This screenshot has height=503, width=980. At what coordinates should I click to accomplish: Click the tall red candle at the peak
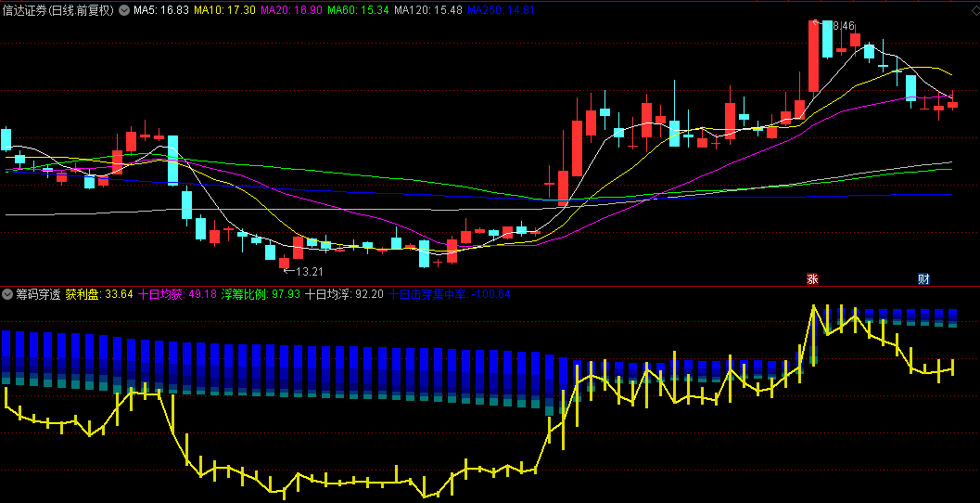click(813, 57)
